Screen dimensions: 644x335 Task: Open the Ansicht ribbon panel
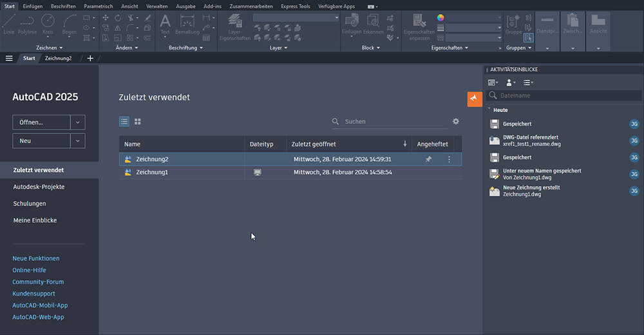pos(598,31)
